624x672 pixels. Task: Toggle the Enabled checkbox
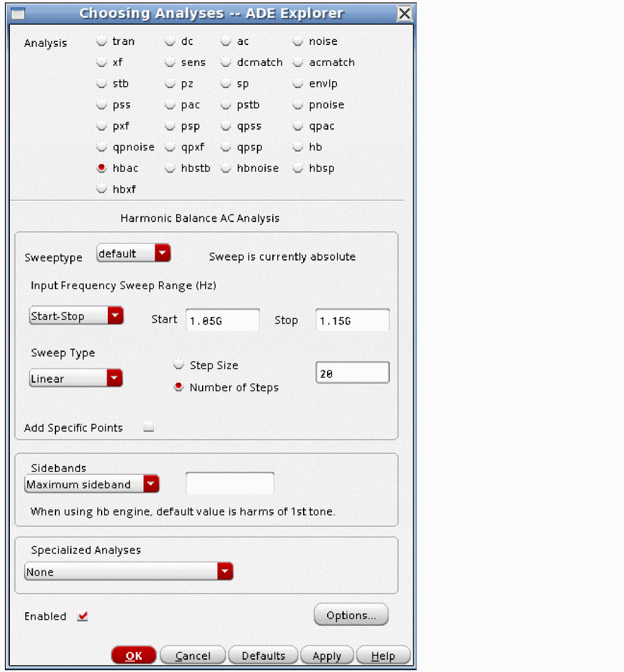(x=83, y=617)
